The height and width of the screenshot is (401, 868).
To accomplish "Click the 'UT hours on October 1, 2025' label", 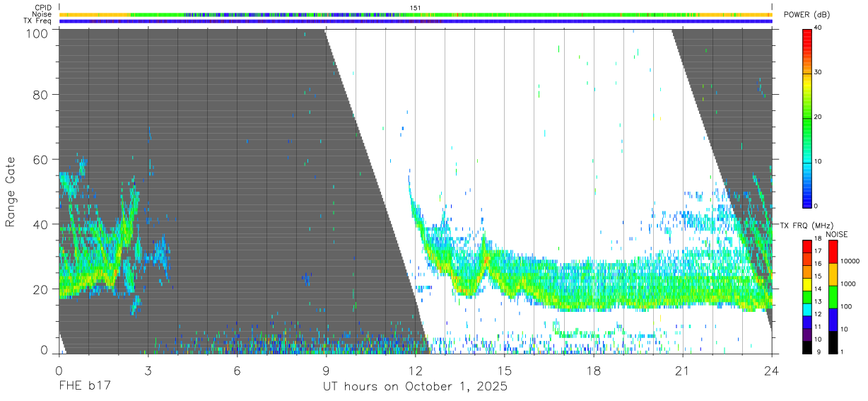I will click(x=415, y=387).
